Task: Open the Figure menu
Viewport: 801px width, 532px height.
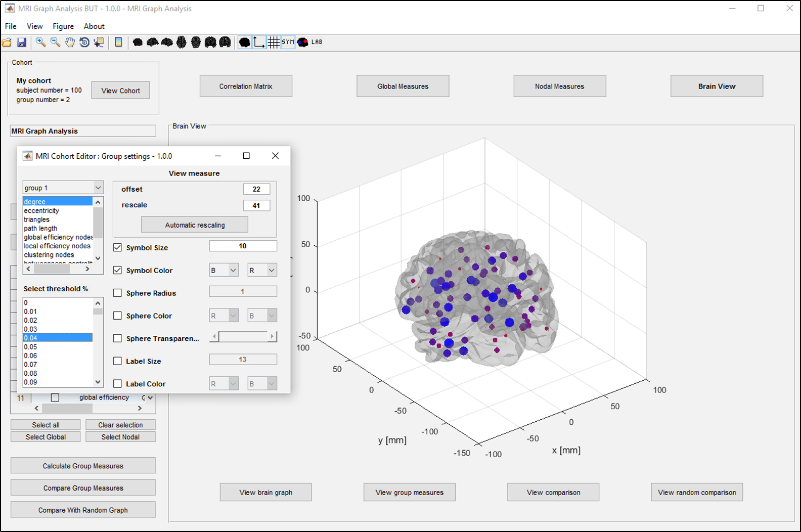Action: point(63,26)
